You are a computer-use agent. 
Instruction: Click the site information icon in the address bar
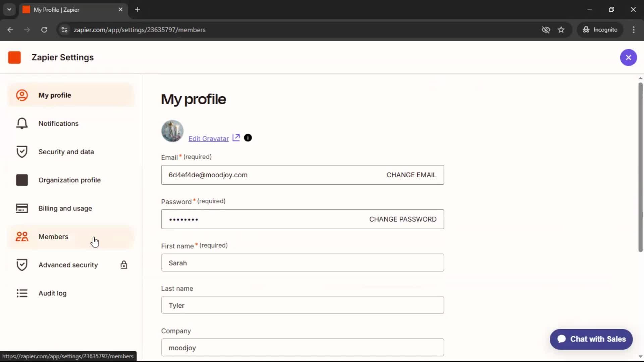[x=64, y=30]
